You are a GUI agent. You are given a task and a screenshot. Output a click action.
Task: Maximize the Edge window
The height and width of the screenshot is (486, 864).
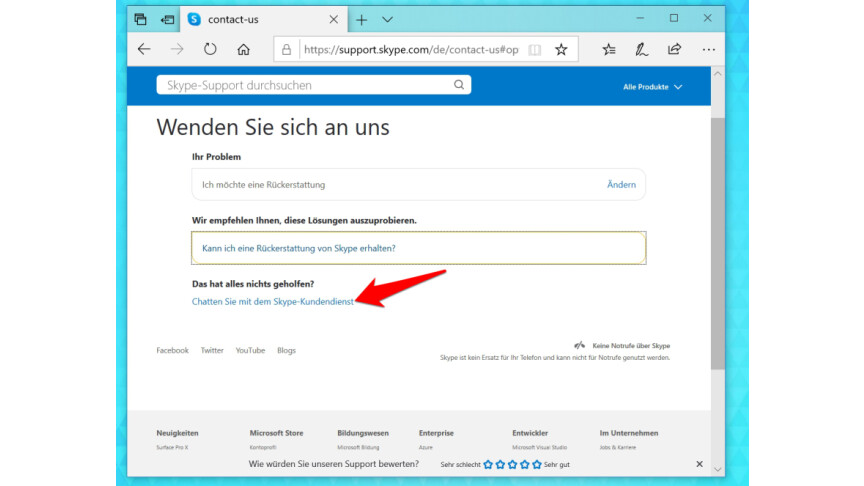674,18
